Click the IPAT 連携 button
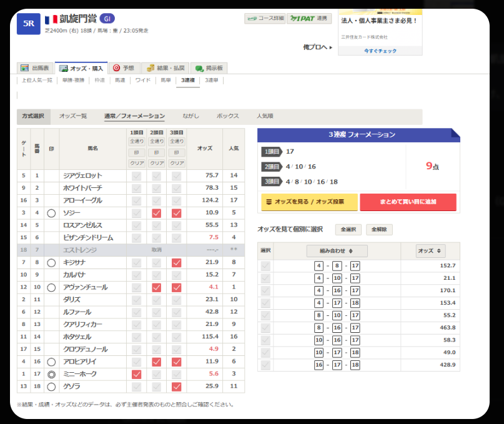 (x=309, y=19)
